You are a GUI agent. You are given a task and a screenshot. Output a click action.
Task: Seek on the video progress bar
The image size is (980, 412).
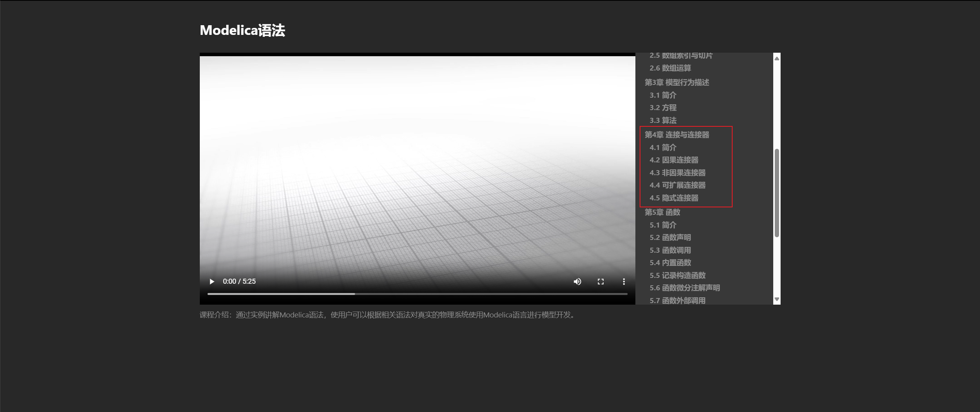pos(417,294)
